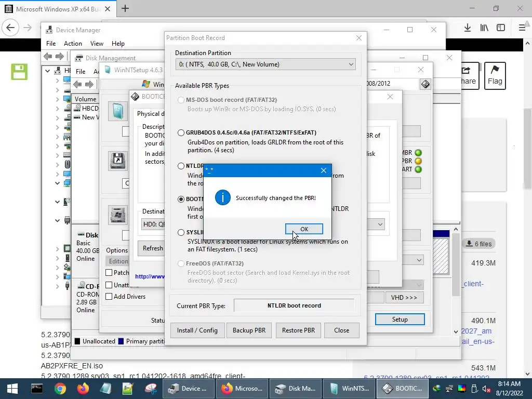This screenshot has height=399, width=532.
Task: Click the Firefox icon pinned on taskbar
Action: point(83,389)
